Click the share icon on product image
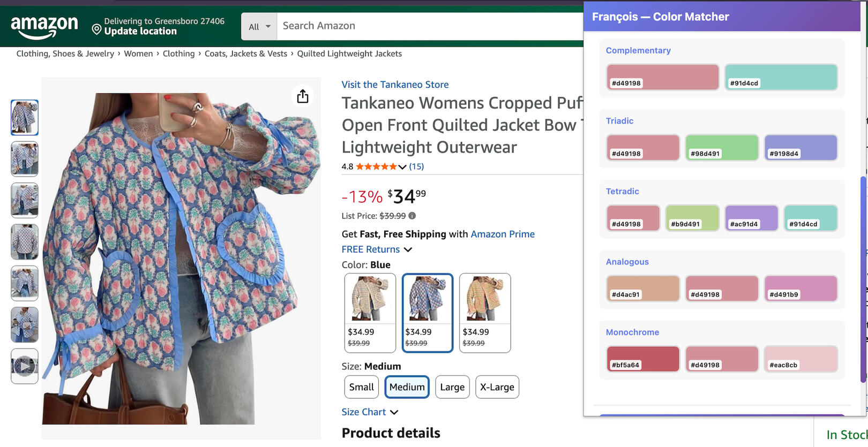The height and width of the screenshot is (447, 868). pos(303,96)
